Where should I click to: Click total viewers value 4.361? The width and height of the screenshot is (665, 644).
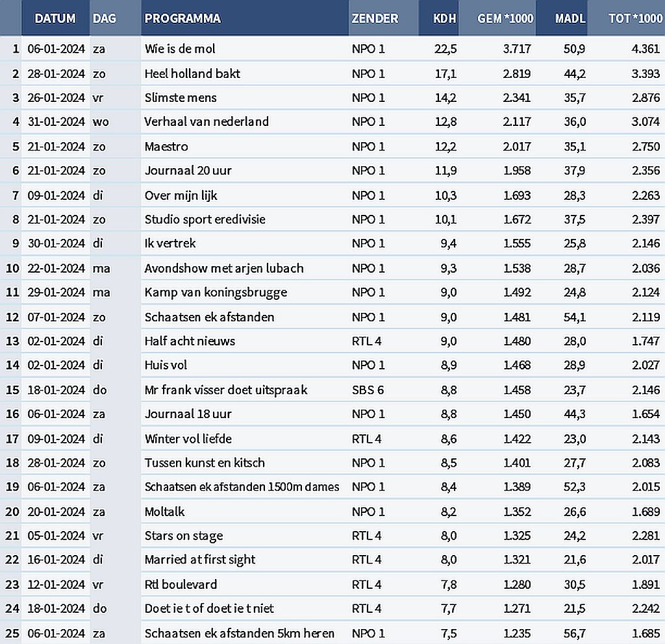646,49
